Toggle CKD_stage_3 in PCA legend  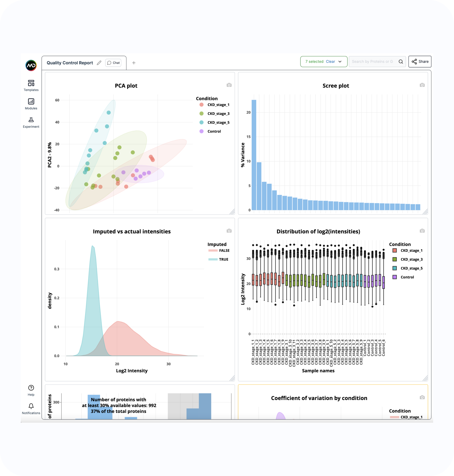(214, 114)
